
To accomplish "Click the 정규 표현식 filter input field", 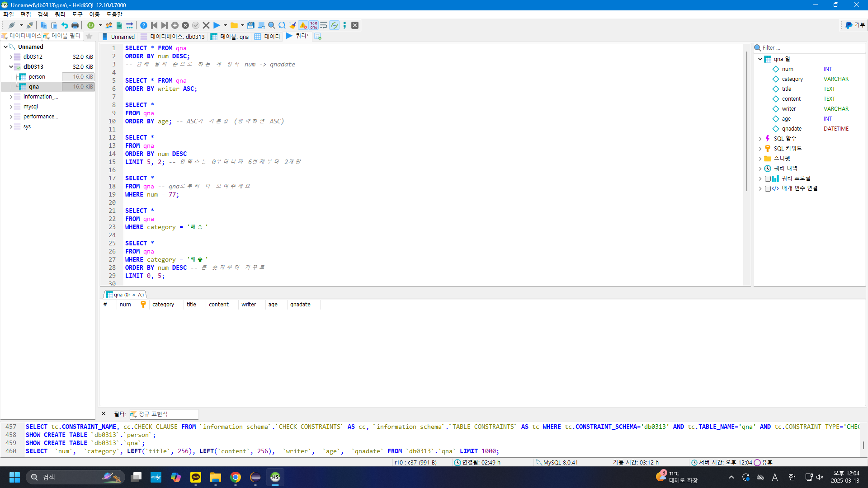I will [x=167, y=414].
